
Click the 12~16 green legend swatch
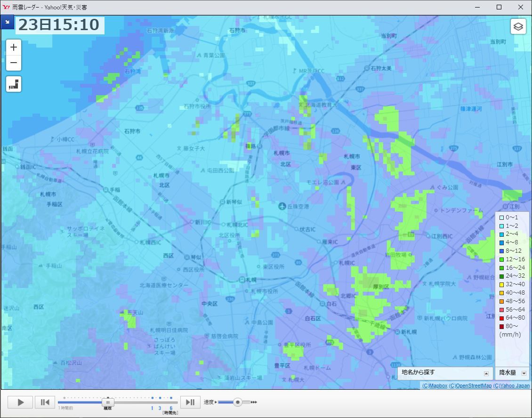501,259
